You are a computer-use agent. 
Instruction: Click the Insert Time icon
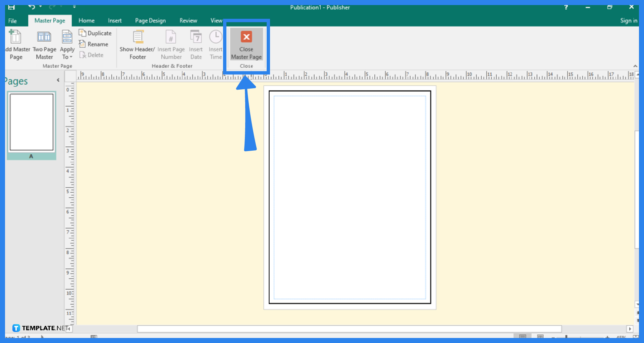click(216, 44)
